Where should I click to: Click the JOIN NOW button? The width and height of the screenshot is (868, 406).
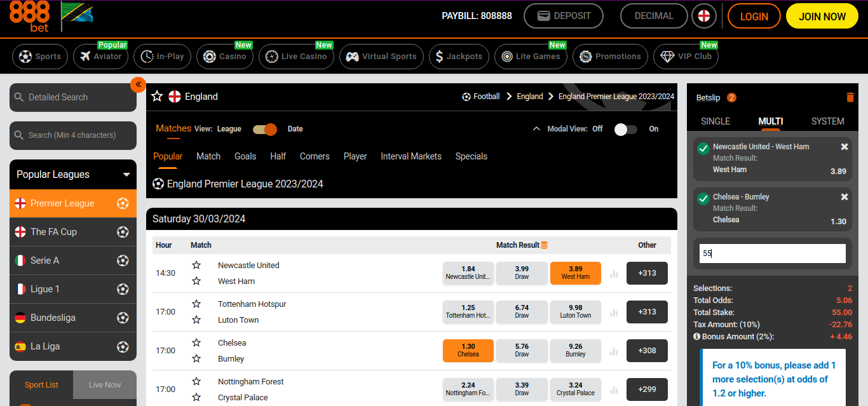822,17
